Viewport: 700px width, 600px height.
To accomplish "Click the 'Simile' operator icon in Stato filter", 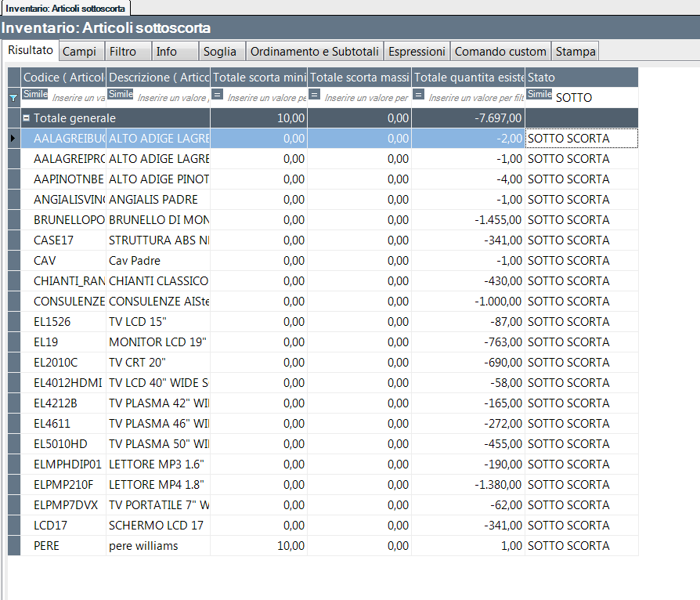I will coord(539,94).
